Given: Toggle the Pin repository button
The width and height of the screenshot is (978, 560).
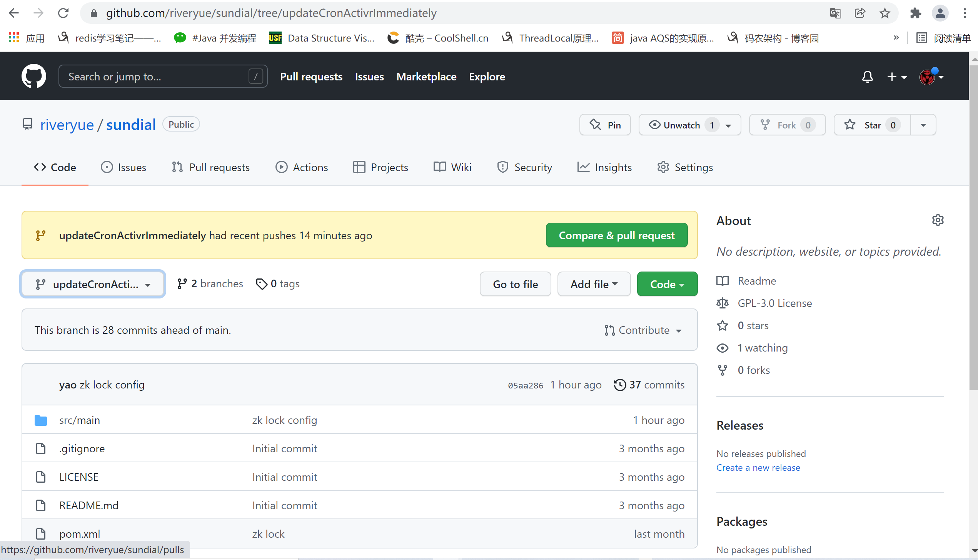Looking at the screenshot, I should click(x=605, y=124).
